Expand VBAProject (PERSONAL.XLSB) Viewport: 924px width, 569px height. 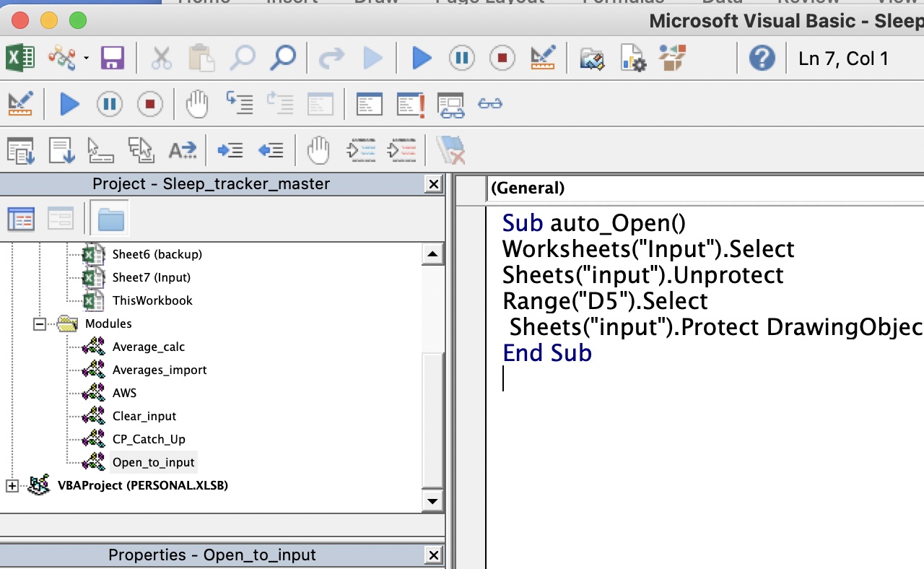pyautogui.click(x=12, y=485)
